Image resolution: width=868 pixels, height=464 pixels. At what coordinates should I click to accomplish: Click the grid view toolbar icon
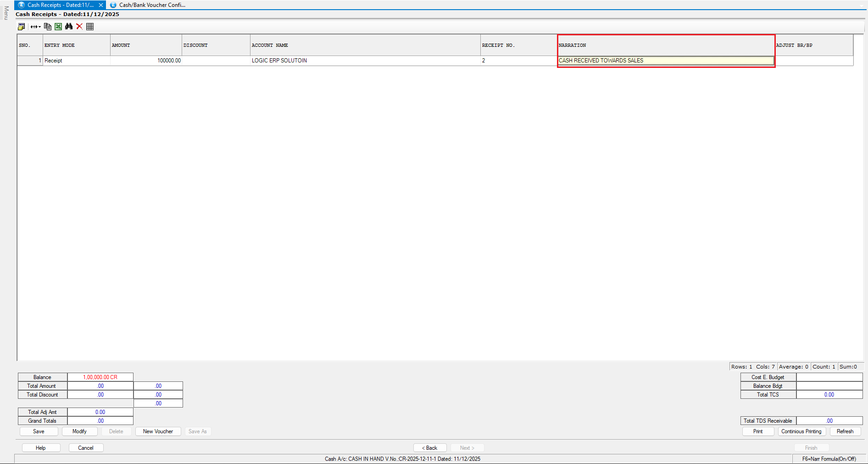tap(90, 27)
